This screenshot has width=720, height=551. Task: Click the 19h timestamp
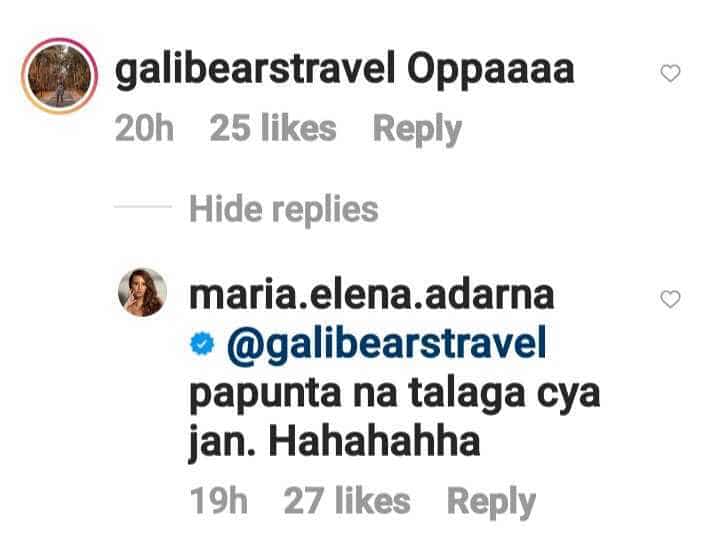tap(219, 500)
